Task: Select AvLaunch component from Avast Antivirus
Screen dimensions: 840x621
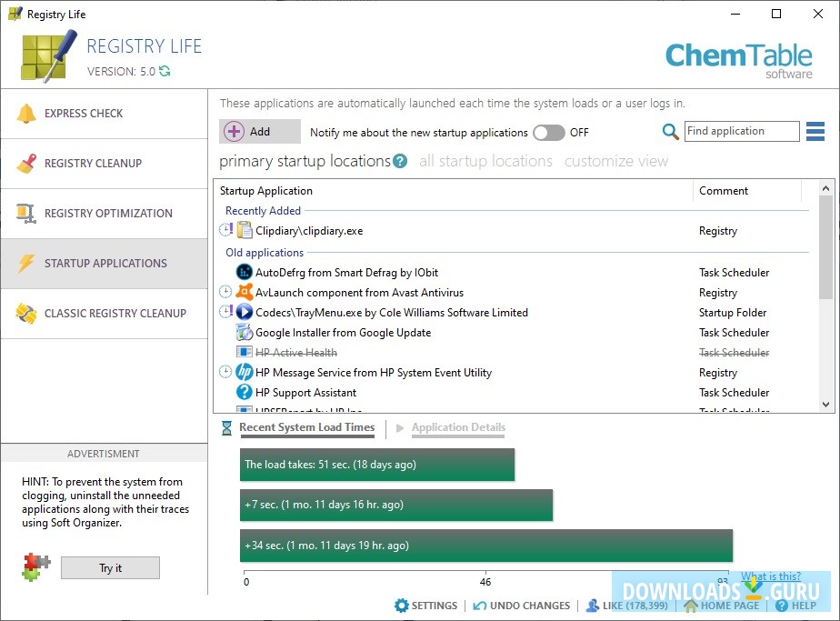Action: pyautogui.click(x=359, y=293)
